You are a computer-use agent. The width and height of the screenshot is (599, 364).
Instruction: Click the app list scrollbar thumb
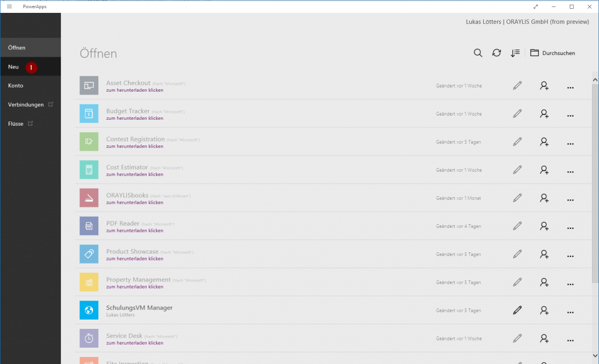pos(595,183)
